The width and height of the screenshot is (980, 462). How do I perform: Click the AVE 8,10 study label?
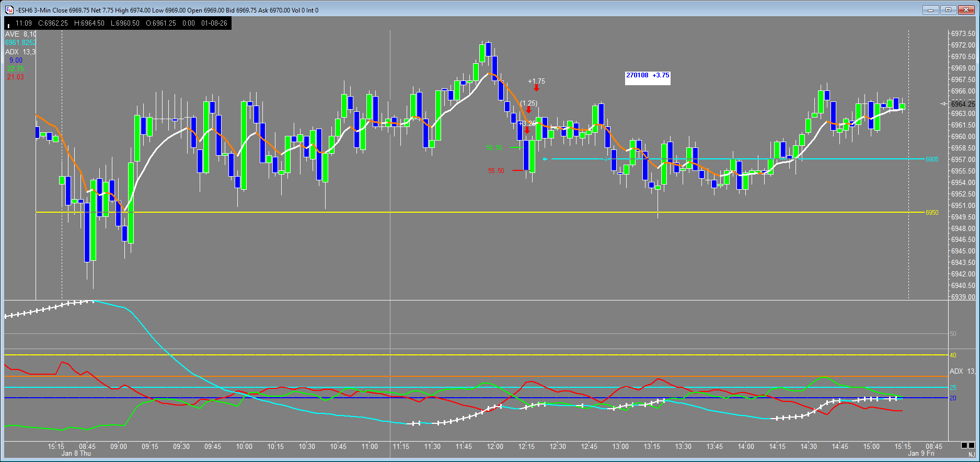pos(20,34)
